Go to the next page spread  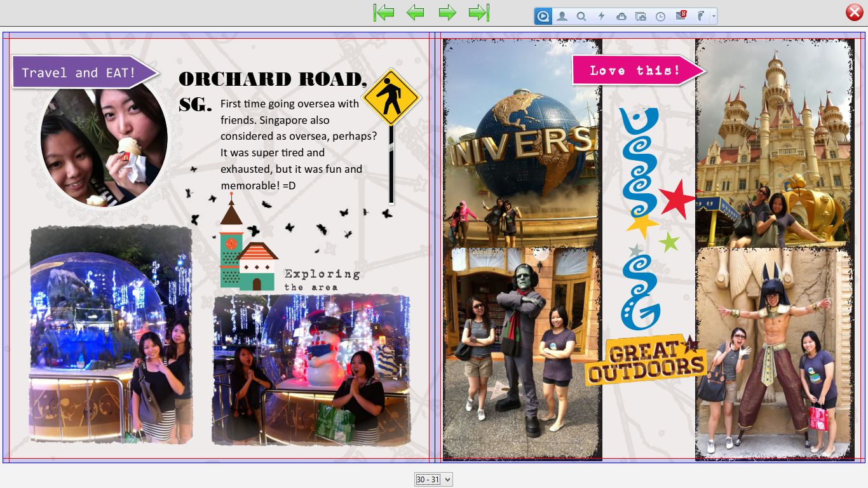click(447, 12)
